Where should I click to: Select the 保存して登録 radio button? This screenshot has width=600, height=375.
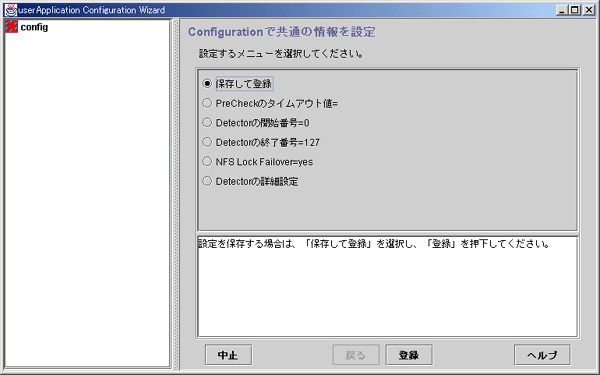207,83
